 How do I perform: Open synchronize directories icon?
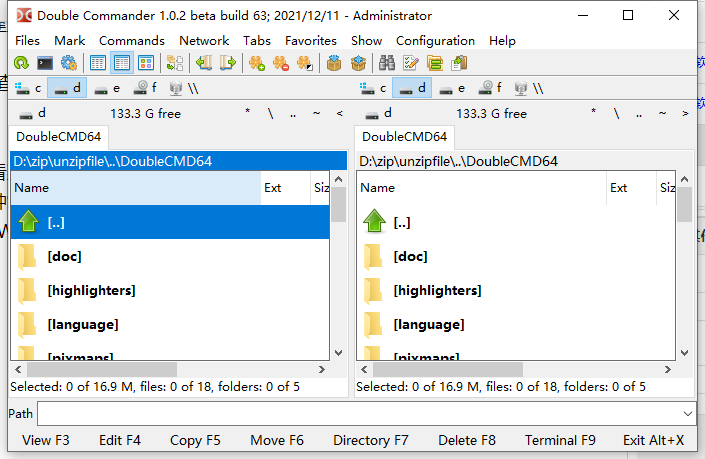coord(435,63)
